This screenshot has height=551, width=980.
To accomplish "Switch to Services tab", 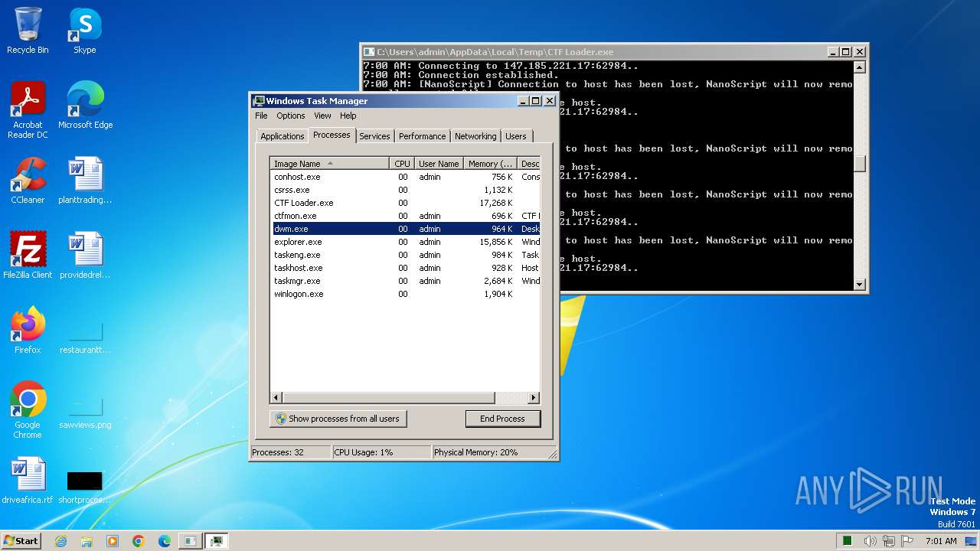I will coord(374,136).
